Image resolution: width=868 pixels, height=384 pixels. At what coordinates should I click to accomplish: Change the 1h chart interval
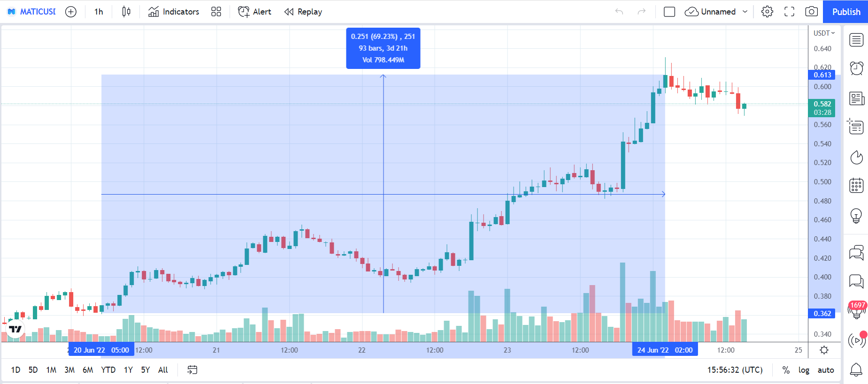(99, 12)
